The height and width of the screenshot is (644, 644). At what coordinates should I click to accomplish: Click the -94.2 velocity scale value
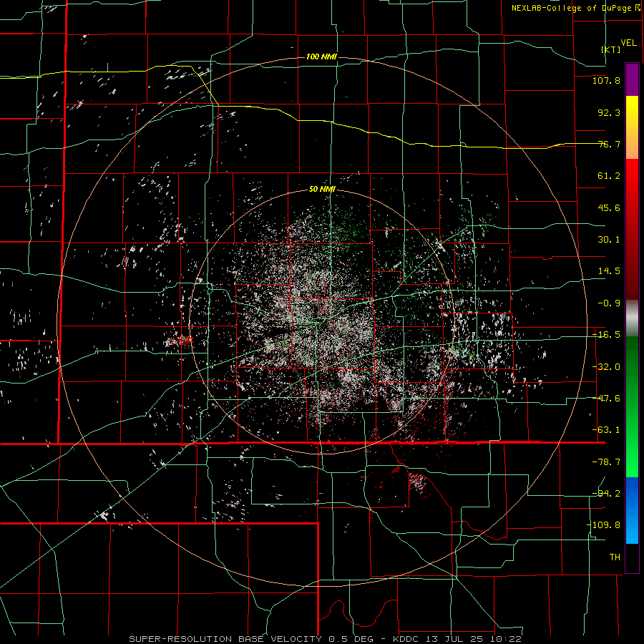pyautogui.click(x=606, y=494)
